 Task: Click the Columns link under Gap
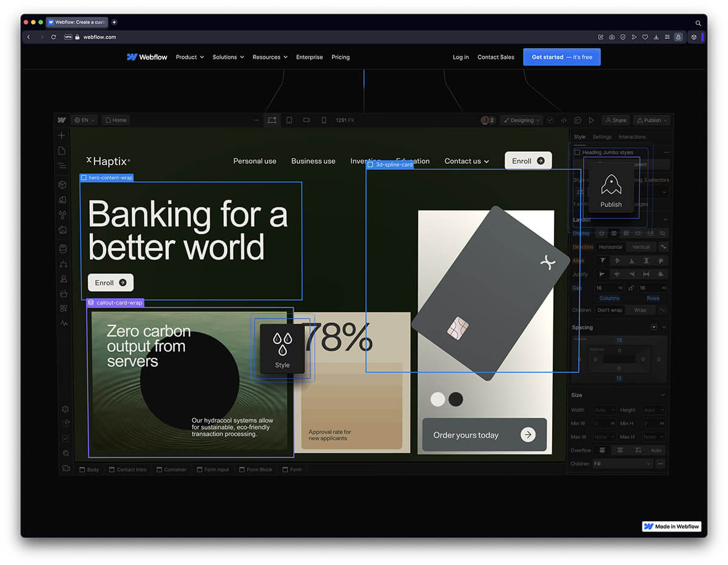[610, 298]
